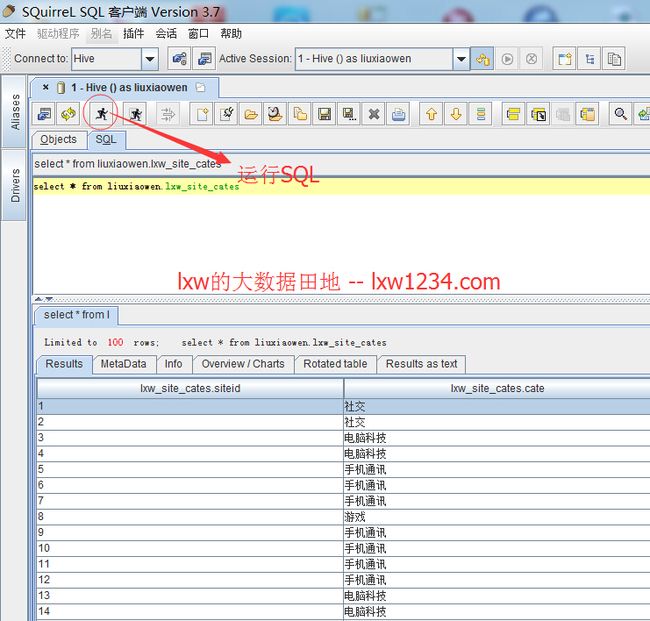Open the 文件 menu
Viewport: 650px width, 621px height.
coord(15,34)
